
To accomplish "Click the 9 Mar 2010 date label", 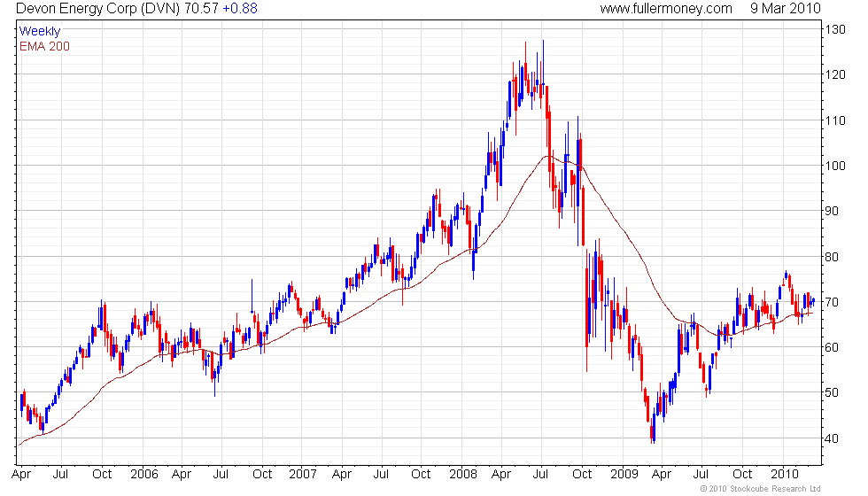I will point(786,8).
